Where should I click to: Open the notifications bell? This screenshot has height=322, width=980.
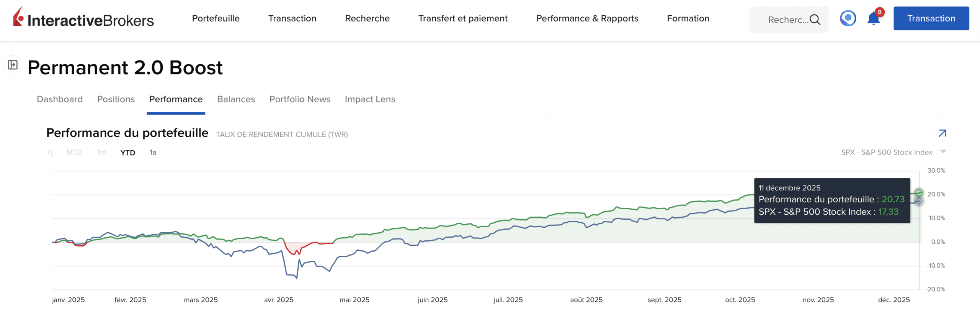(873, 18)
